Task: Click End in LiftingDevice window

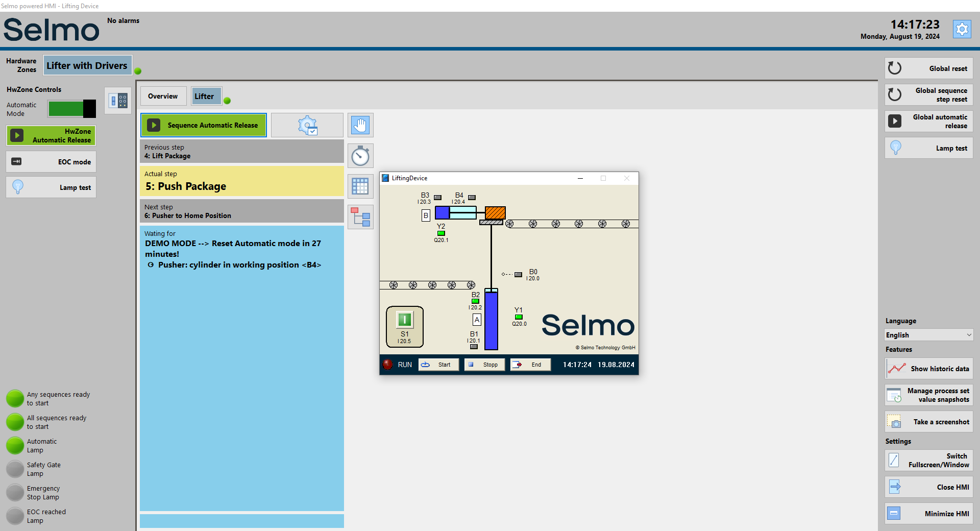Action: (x=530, y=365)
